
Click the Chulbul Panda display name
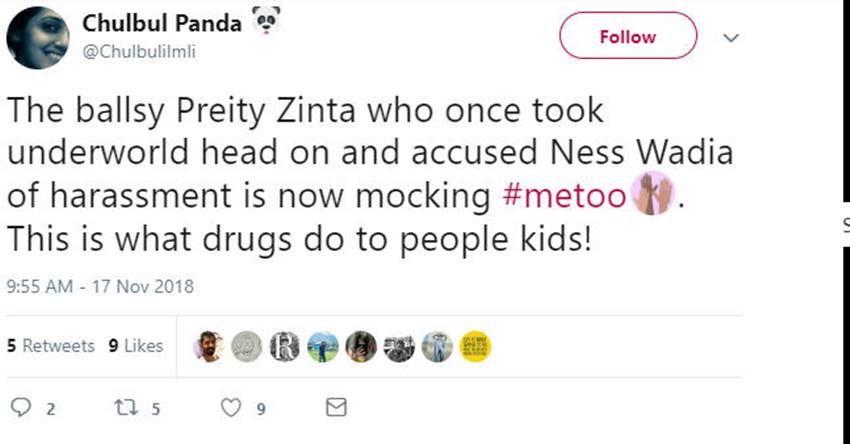(162, 24)
